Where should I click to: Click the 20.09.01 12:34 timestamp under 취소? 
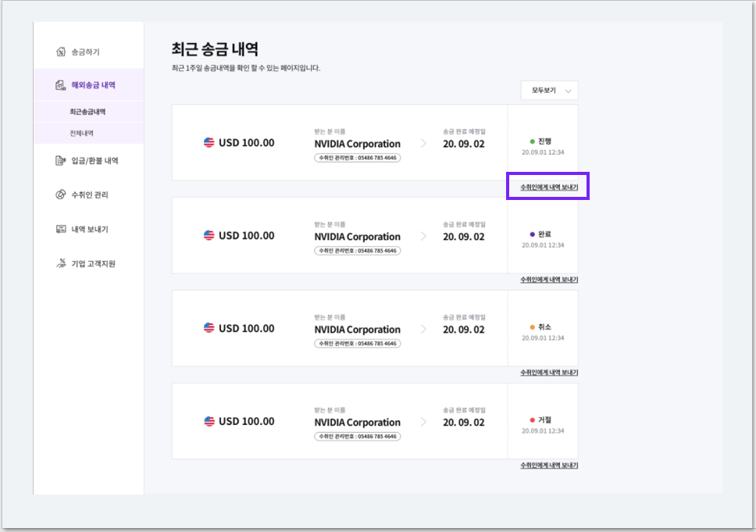click(x=543, y=338)
